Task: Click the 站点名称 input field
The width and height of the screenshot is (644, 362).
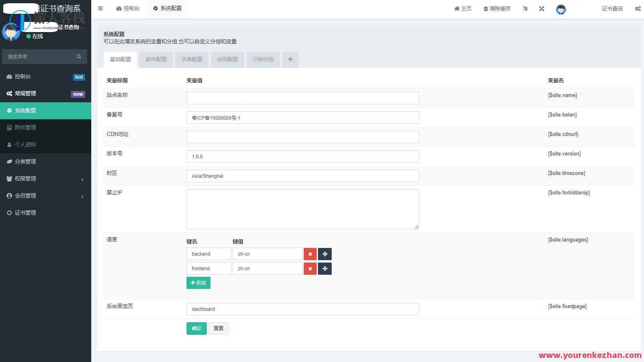Action: click(303, 98)
